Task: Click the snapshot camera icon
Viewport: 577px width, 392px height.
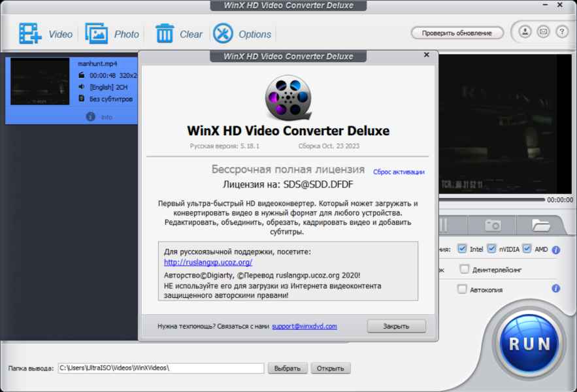Action: (493, 225)
